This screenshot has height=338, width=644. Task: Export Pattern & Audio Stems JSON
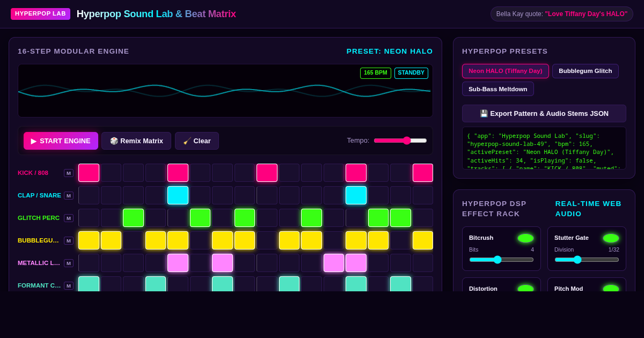(544, 113)
